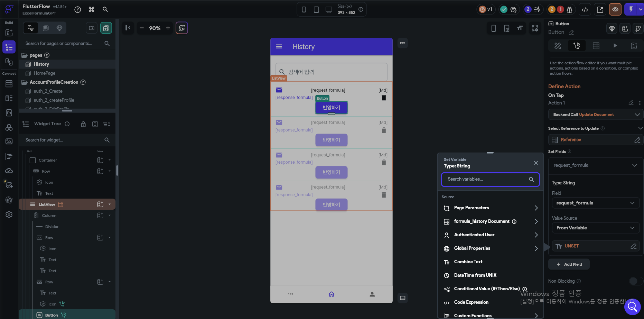Expand Page Parameters source

(491, 208)
